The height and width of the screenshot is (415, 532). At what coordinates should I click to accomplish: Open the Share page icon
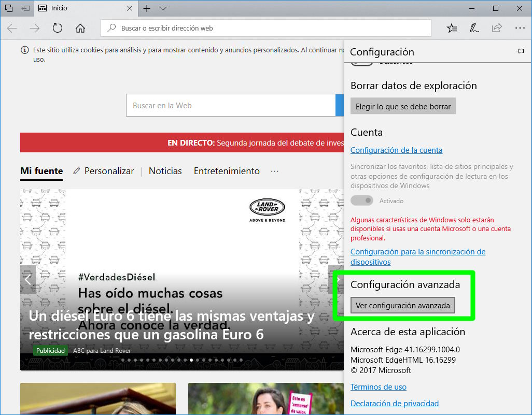(x=497, y=28)
